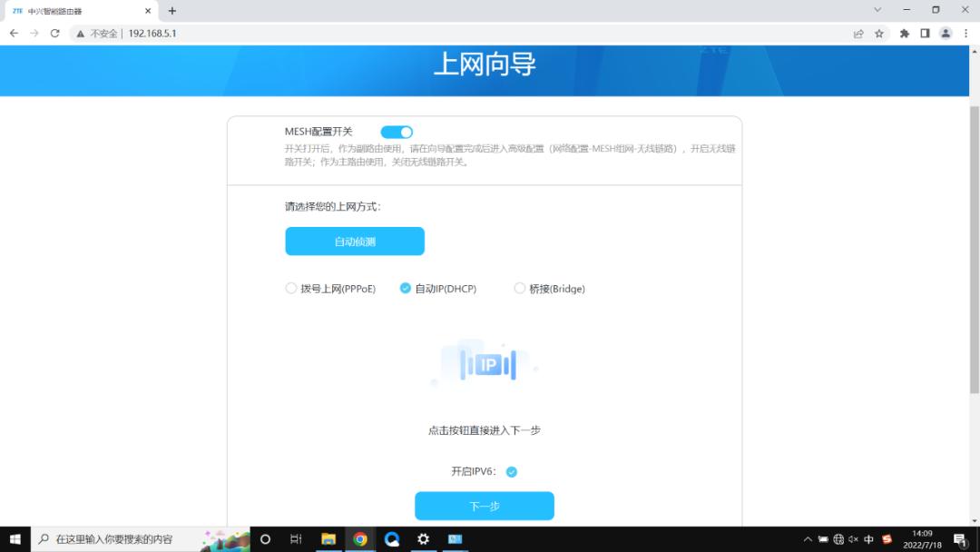Open the Chrome profile avatar icon
This screenshot has width=980, height=552.
(x=946, y=33)
